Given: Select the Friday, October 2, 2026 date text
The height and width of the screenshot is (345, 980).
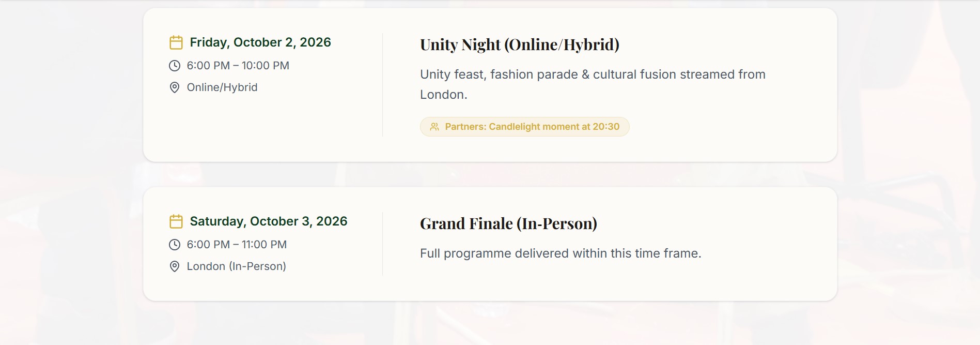Looking at the screenshot, I should point(260,42).
